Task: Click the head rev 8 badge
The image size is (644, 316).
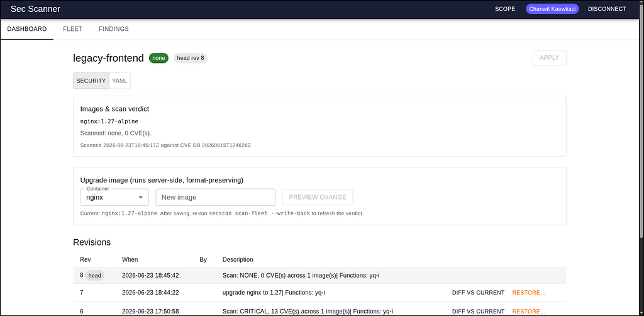Action: (x=191, y=58)
